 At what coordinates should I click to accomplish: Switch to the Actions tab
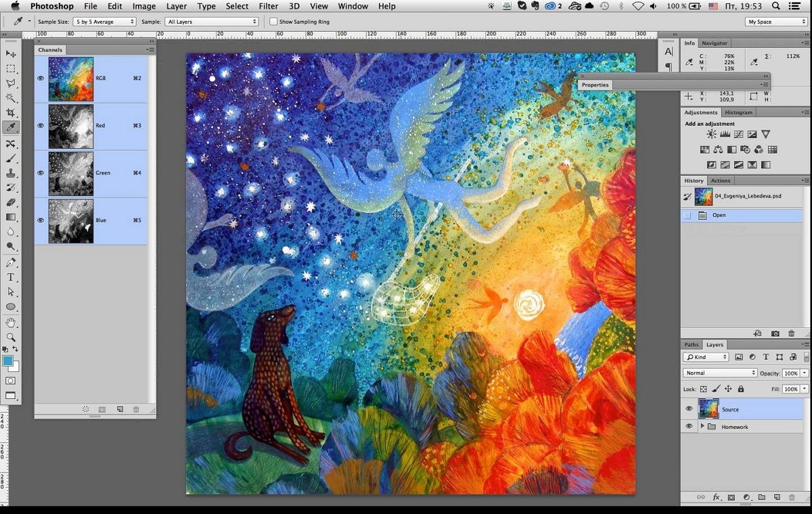[x=721, y=181]
